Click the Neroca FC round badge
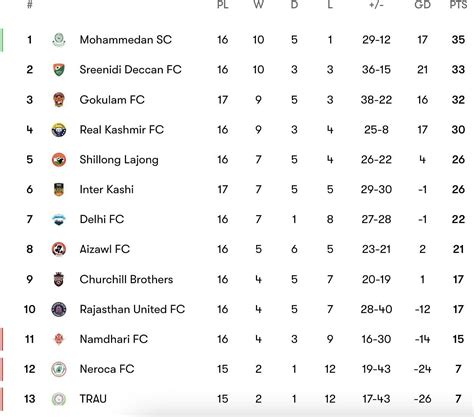The image size is (474, 417). point(59,369)
